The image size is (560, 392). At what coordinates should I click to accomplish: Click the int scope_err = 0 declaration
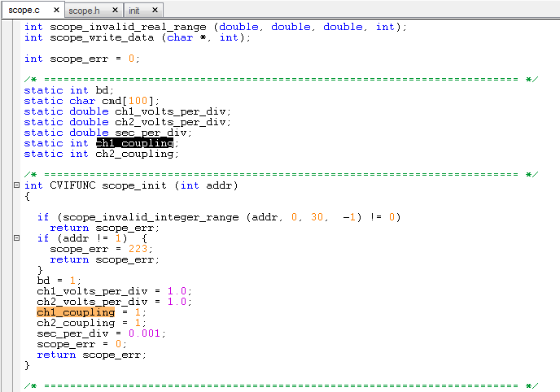[81, 59]
